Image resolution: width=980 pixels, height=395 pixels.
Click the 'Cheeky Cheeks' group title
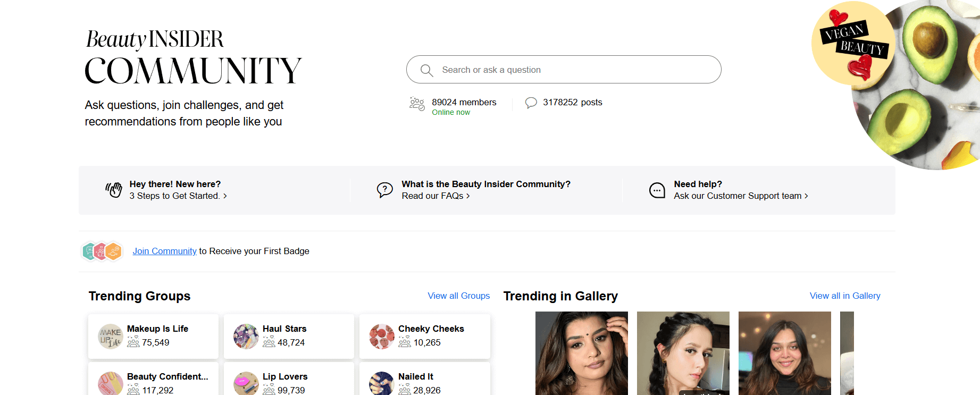[x=431, y=329]
